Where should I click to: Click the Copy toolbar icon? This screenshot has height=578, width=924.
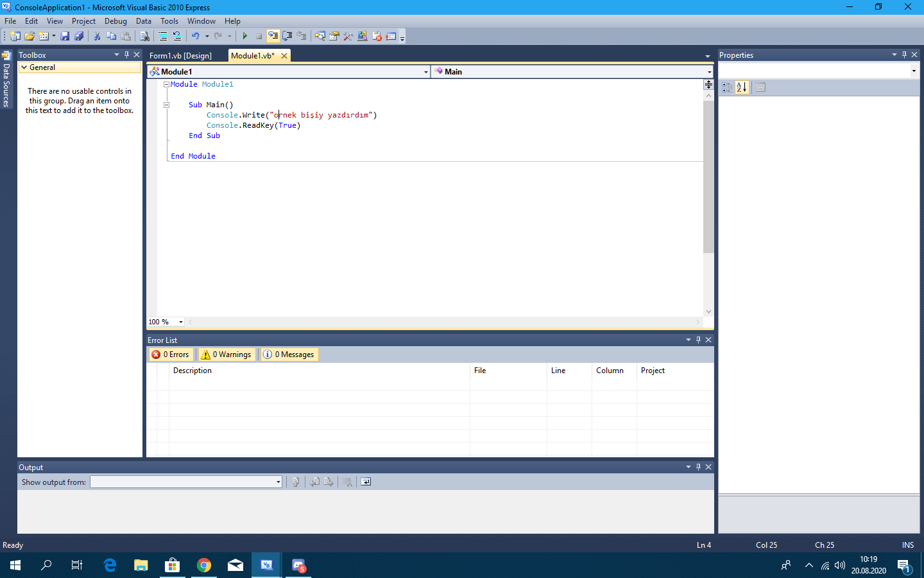[112, 36]
